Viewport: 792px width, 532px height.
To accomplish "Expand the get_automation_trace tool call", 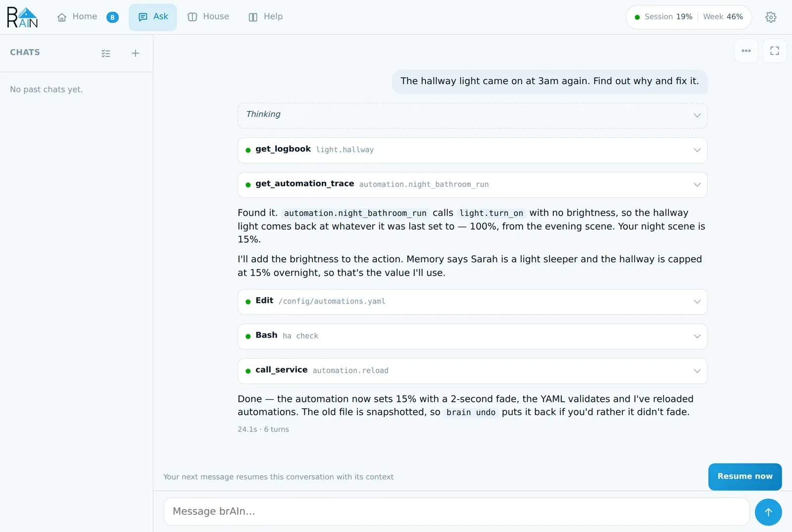I will (x=472, y=185).
